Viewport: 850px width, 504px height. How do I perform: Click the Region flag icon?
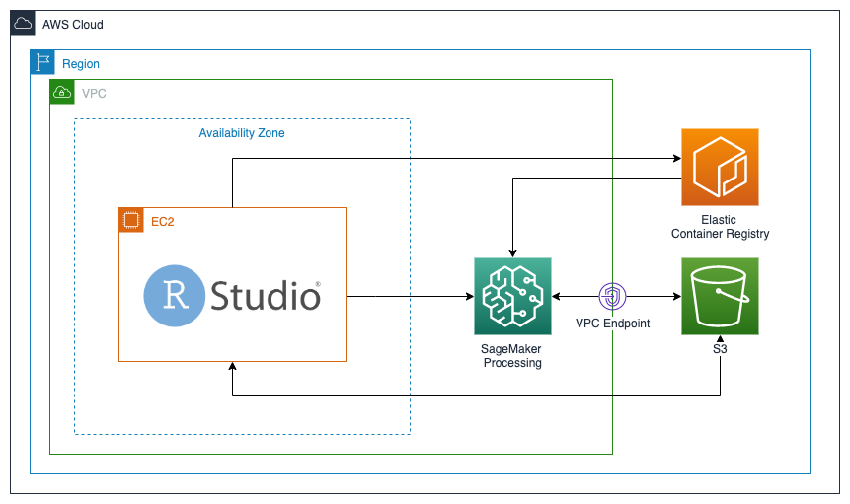(x=42, y=62)
